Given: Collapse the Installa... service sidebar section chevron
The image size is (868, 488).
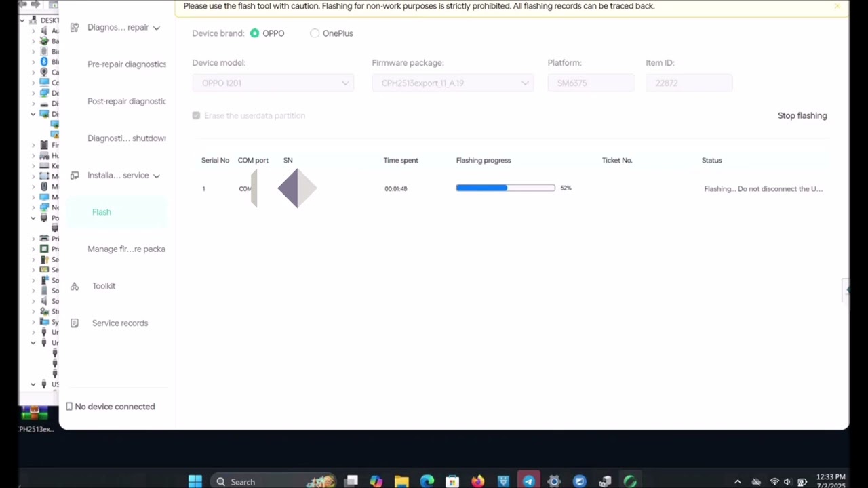Looking at the screenshot, I should tap(156, 176).
